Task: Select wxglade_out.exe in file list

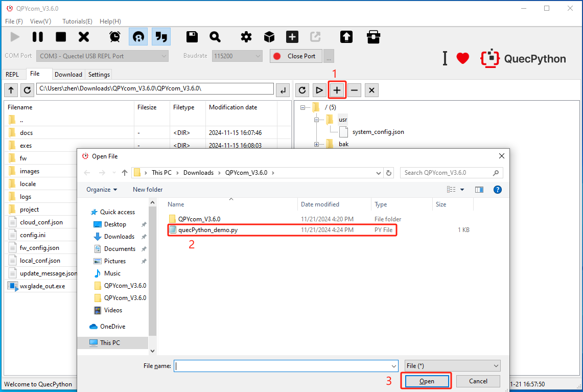Action: tap(42, 286)
